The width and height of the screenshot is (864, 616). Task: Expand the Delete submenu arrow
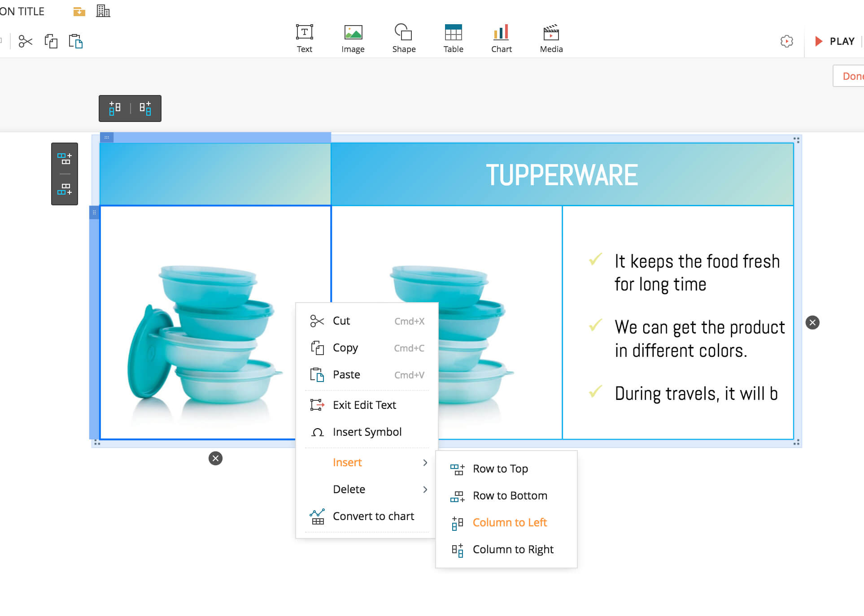point(425,489)
